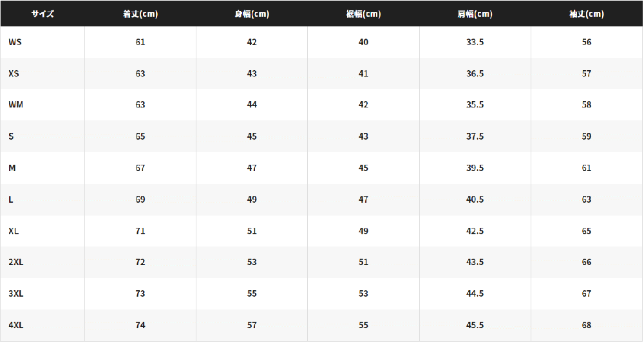Select the L size row label
Screen dimensions: 644x343
11,199
